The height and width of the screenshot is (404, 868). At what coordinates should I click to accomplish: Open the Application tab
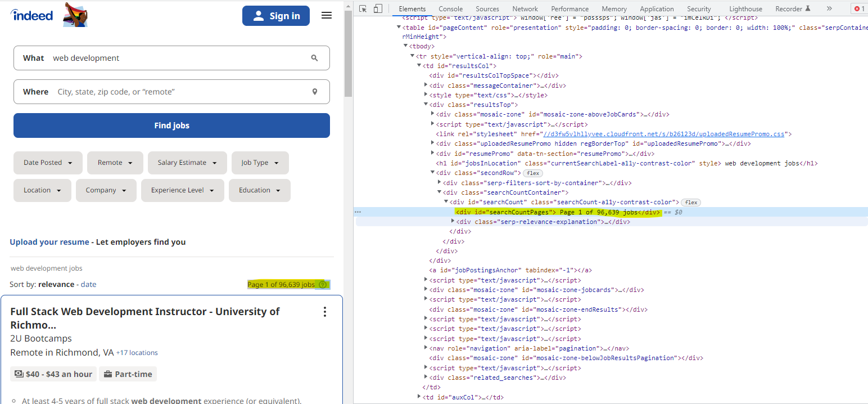pyautogui.click(x=657, y=9)
